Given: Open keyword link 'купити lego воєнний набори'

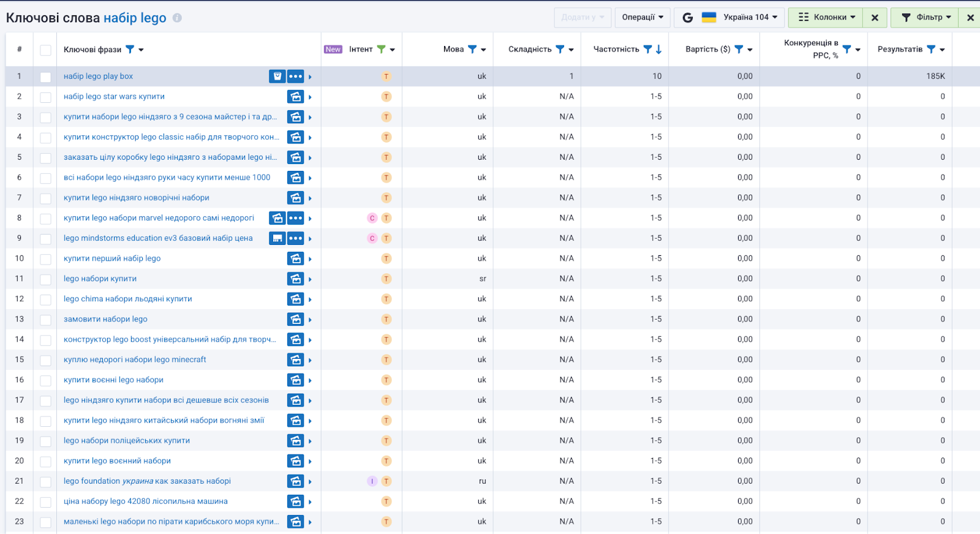Looking at the screenshot, I should [117, 461].
